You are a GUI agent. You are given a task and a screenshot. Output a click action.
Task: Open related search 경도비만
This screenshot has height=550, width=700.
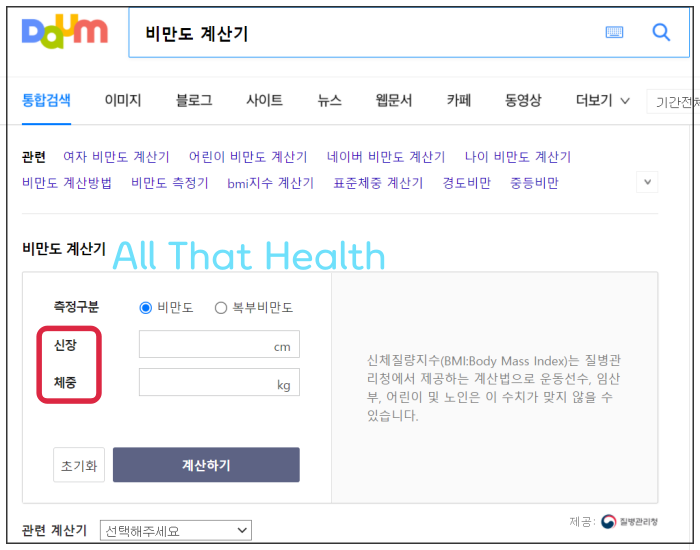tap(467, 183)
